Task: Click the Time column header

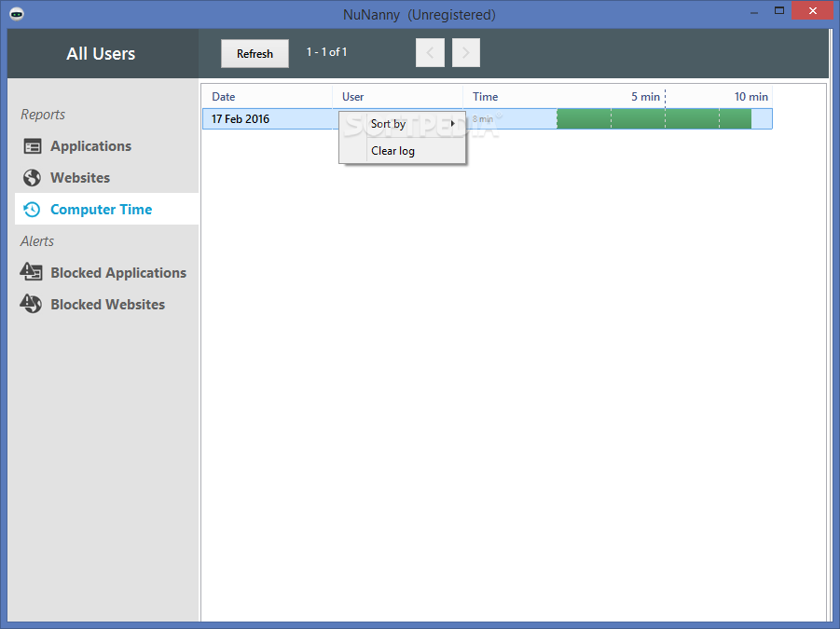Action: pyautogui.click(x=486, y=97)
